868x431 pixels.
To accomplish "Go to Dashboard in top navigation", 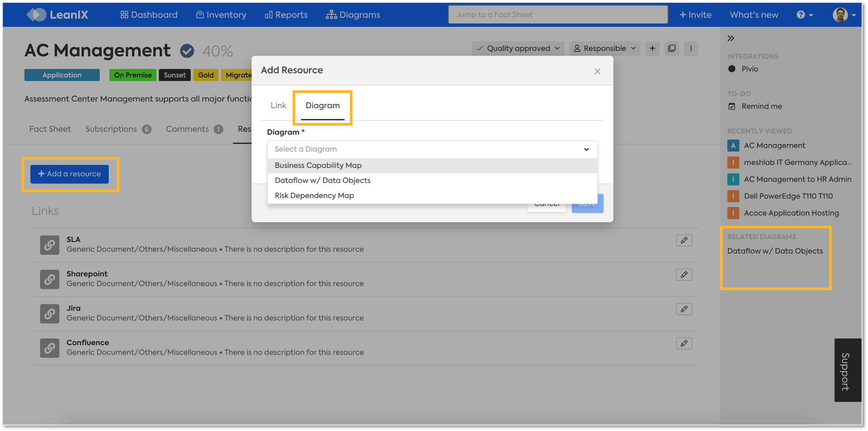I will point(149,15).
